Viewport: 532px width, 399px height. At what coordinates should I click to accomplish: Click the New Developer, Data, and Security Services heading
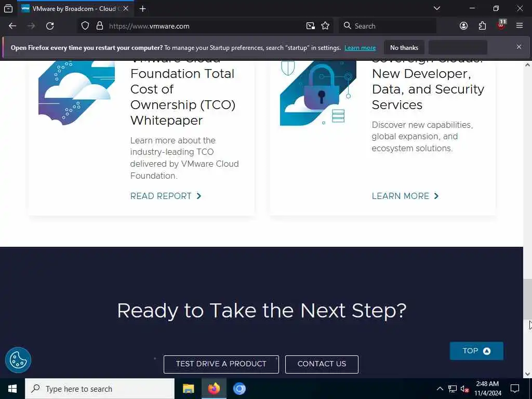(x=428, y=86)
